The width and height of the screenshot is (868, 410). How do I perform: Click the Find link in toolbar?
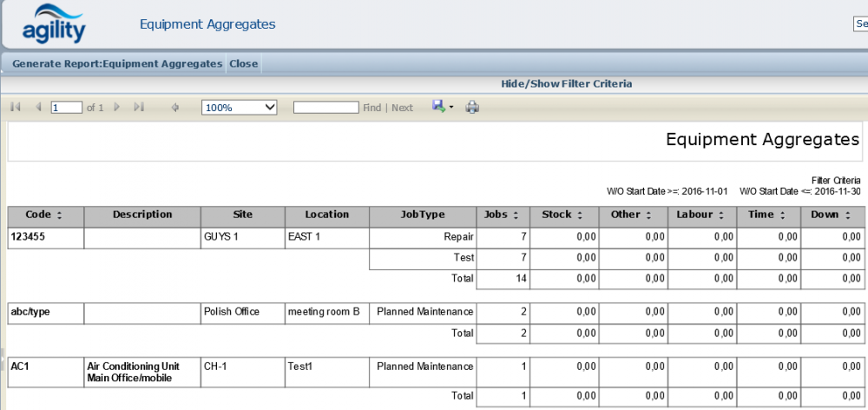[x=372, y=108]
